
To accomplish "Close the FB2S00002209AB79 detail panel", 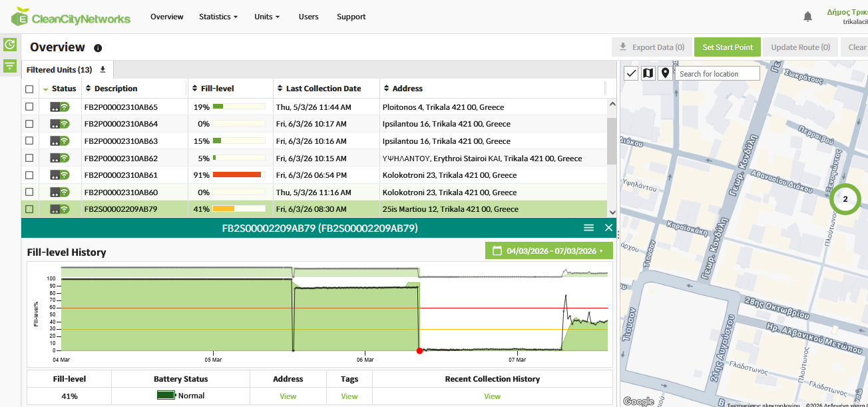I will (x=608, y=228).
